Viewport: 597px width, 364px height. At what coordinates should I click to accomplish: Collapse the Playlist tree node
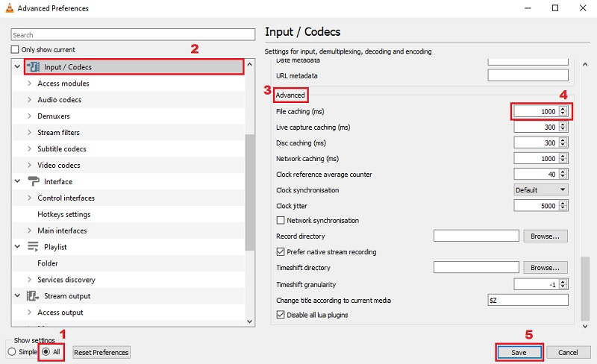[x=17, y=246]
